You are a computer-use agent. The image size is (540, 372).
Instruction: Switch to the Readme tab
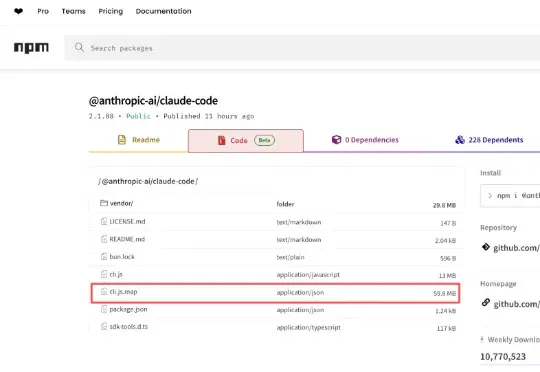click(138, 140)
